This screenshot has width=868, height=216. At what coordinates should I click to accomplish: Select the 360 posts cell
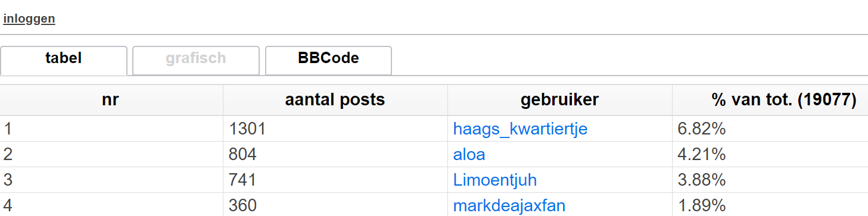[x=335, y=205]
